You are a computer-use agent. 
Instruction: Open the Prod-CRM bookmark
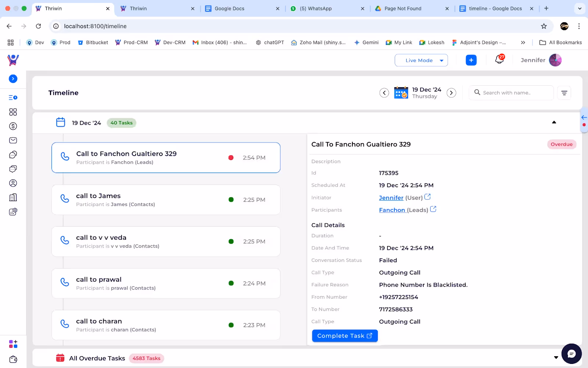(131, 42)
